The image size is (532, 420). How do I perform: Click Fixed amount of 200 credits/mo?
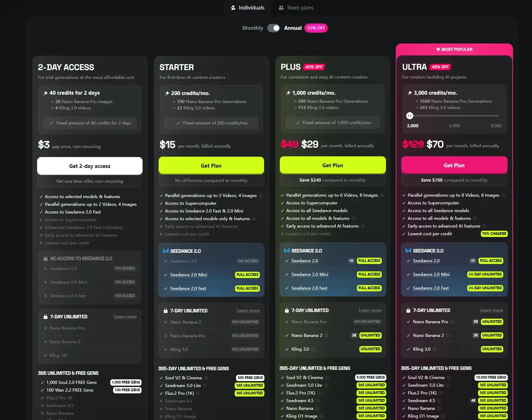click(x=211, y=123)
